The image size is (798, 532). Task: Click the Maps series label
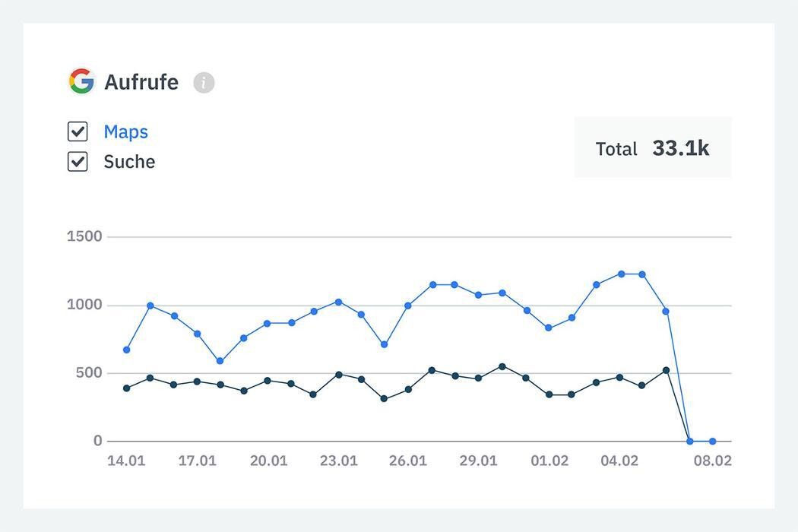click(125, 131)
